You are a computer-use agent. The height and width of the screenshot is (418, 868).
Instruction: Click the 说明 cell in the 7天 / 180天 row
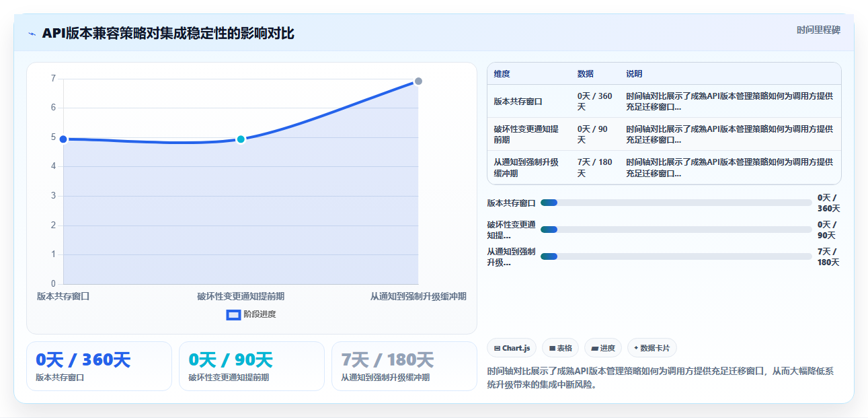[x=729, y=168]
